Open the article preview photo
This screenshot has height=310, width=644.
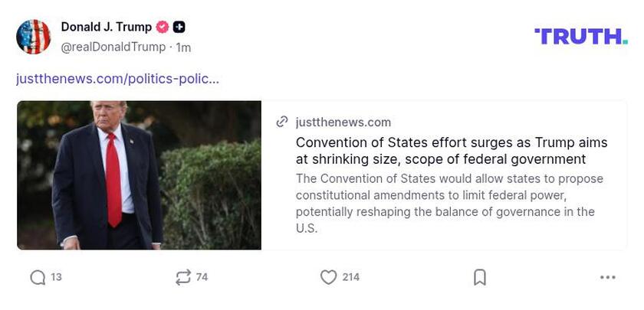coord(139,175)
